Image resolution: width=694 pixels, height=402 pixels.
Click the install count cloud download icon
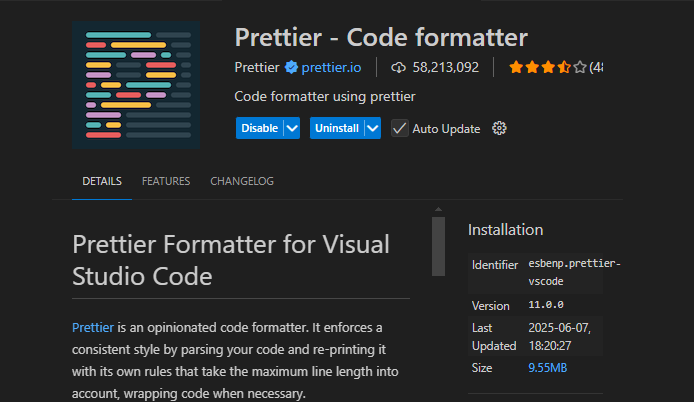tap(398, 68)
